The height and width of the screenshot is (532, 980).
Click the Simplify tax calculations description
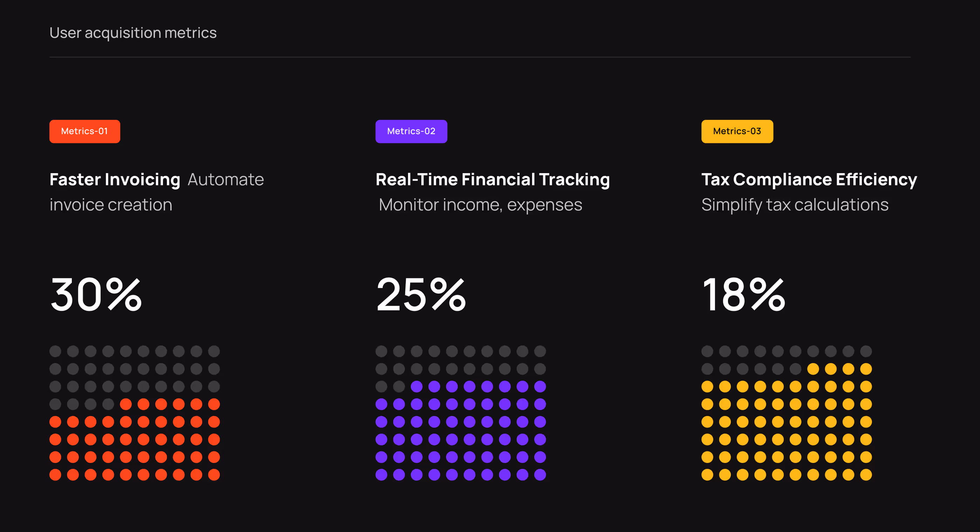click(795, 205)
